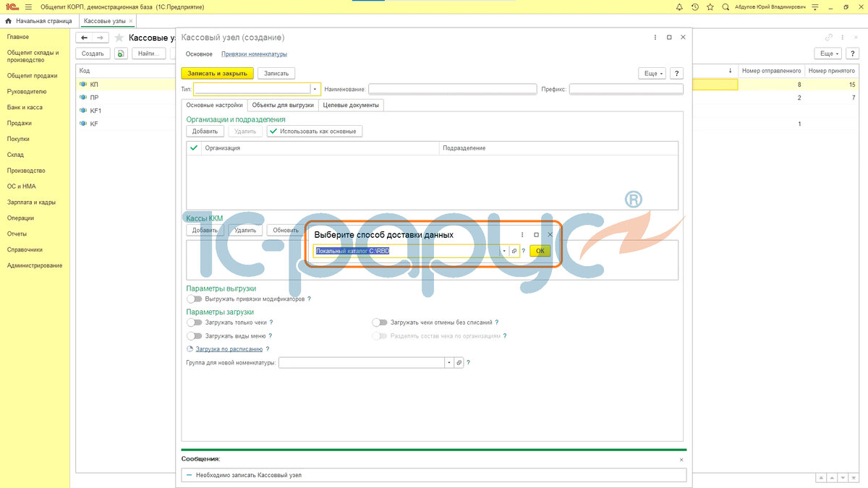Click open icon beside Группа для новой номенклатуры
868x488 pixels.
[x=459, y=362]
